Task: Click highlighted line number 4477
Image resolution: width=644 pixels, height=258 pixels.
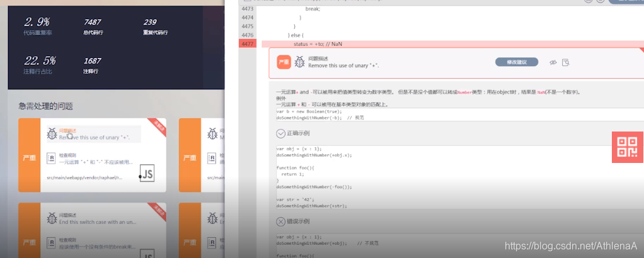Action: [x=248, y=44]
